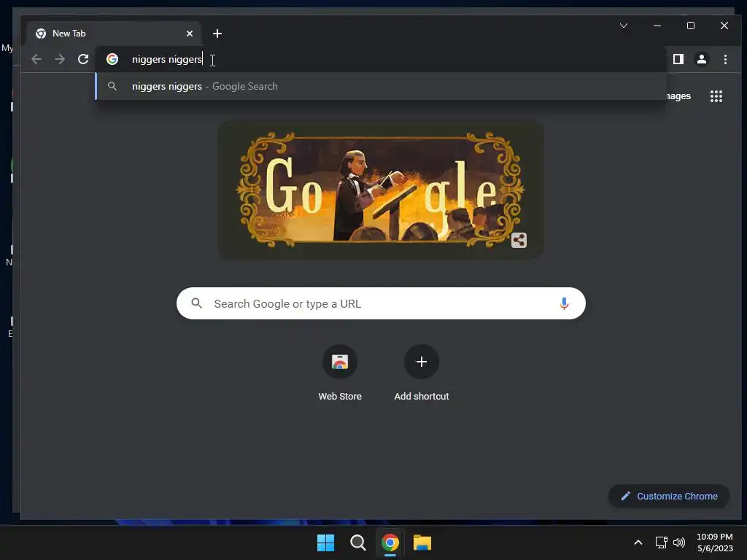This screenshot has height=560, width=747.
Task: Open a new tab with plus button
Action: [217, 34]
